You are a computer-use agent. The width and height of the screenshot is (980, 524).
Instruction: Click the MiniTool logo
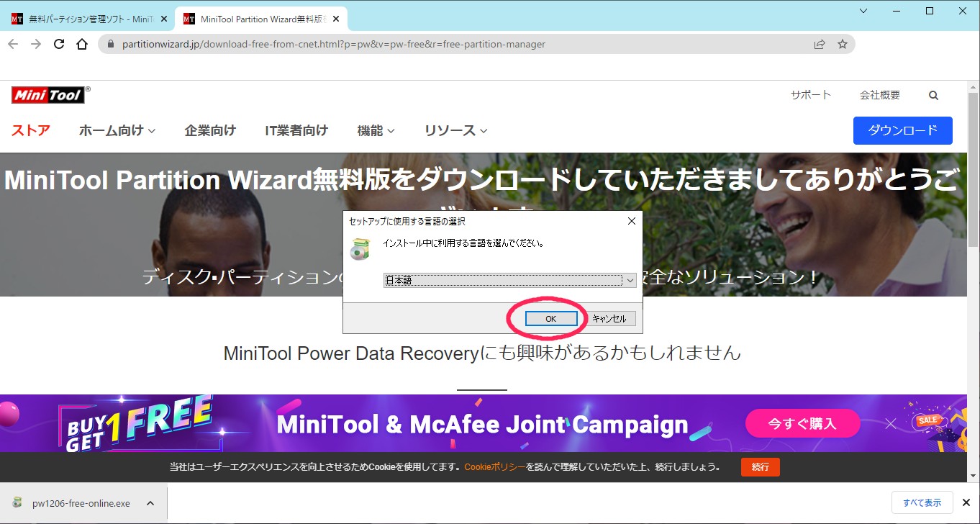click(x=48, y=95)
